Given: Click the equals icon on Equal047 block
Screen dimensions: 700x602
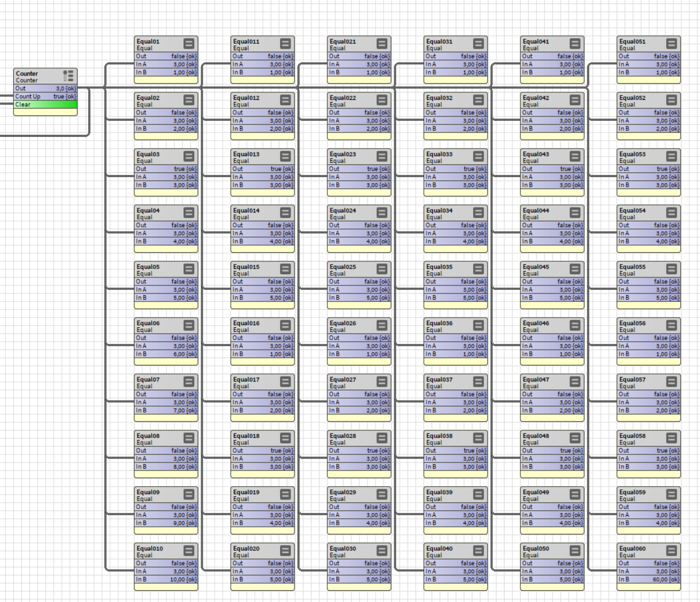Looking at the screenshot, I should pyautogui.click(x=575, y=381).
